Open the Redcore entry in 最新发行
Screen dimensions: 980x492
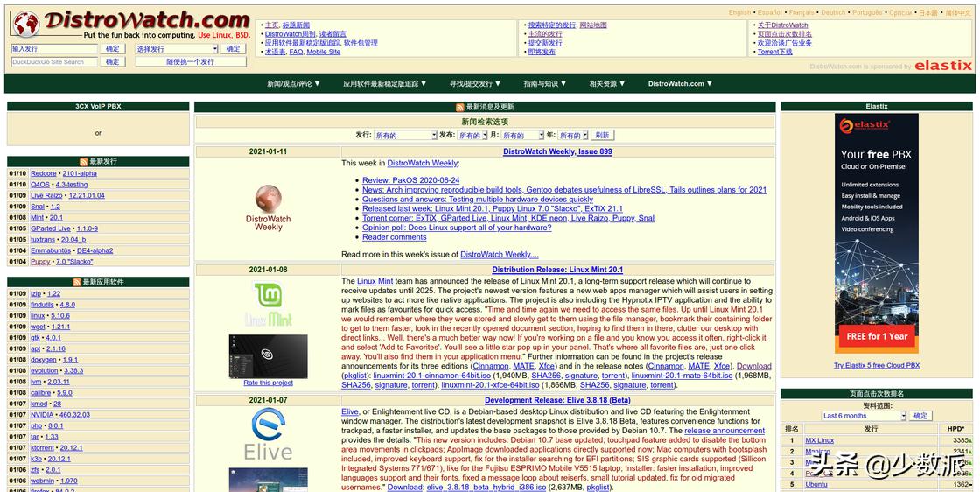tap(44, 174)
